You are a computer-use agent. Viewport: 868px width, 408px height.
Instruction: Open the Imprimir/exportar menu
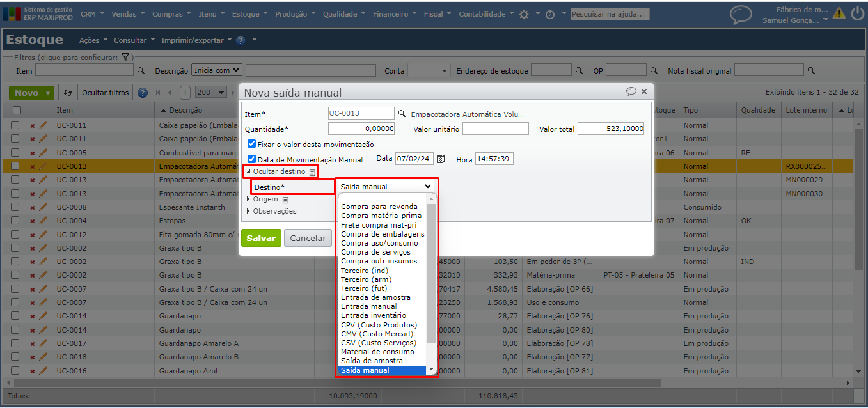(196, 40)
